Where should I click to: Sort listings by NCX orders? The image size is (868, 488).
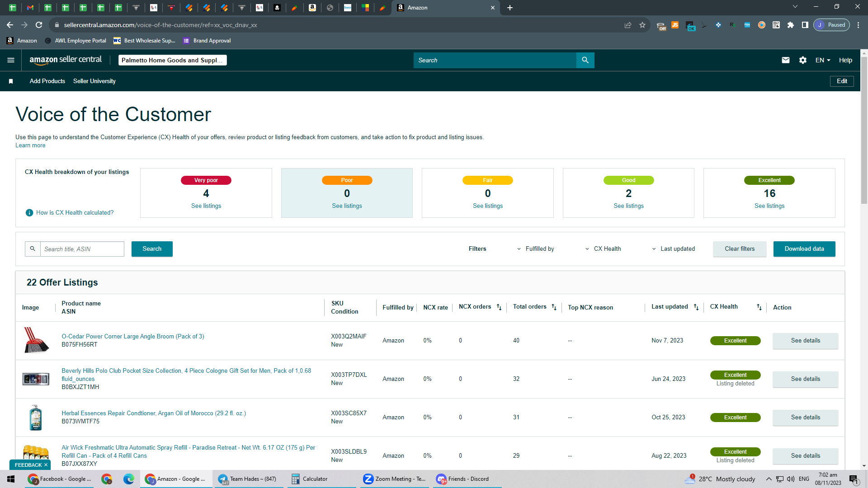click(x=499, y=307)
